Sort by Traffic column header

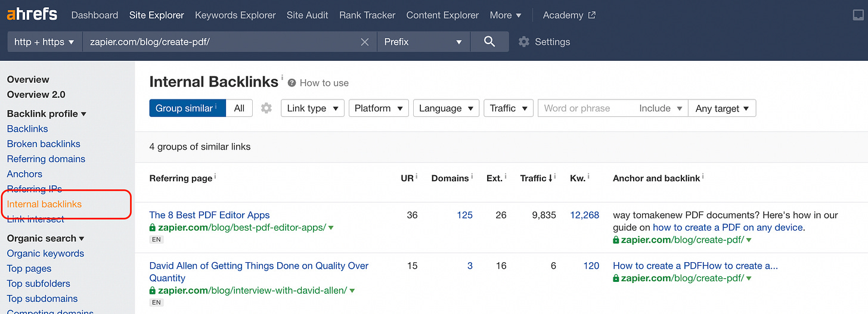pyautogui.click(x=537, y=178)
